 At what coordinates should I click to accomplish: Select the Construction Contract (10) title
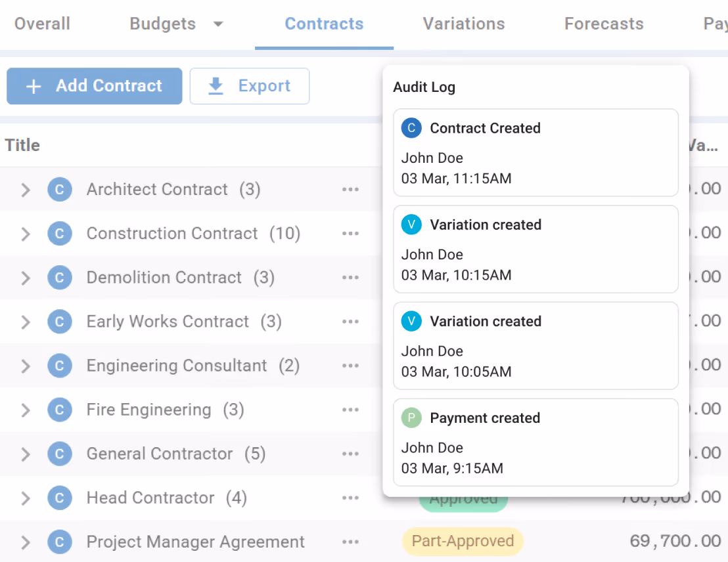click(x=193, y=234)
